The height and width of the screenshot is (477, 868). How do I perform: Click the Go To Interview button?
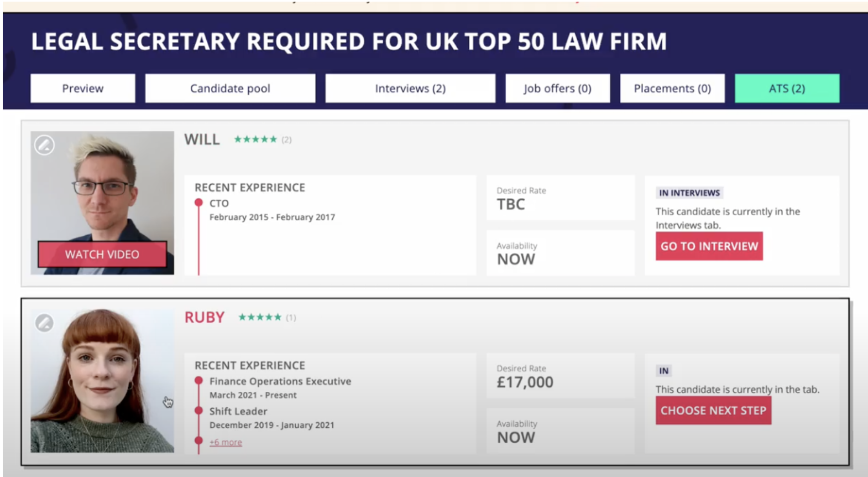click(709, 246)
